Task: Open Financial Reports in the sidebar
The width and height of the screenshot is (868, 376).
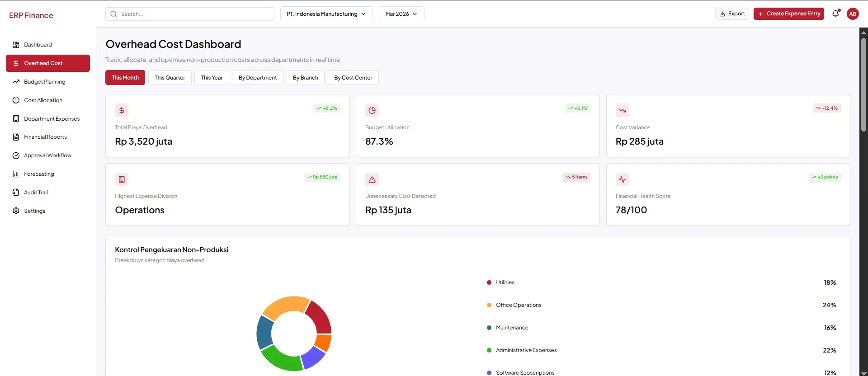Action: (x=45, y=137)
